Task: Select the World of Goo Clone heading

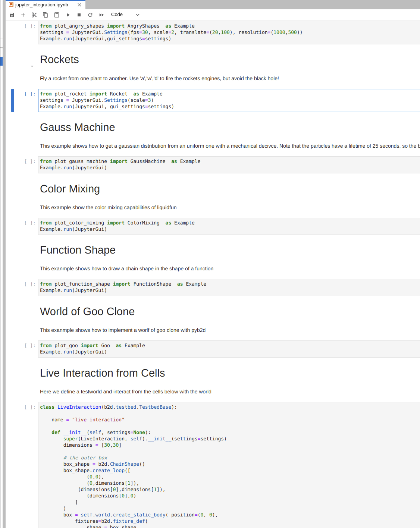Action: click(87, 312)
